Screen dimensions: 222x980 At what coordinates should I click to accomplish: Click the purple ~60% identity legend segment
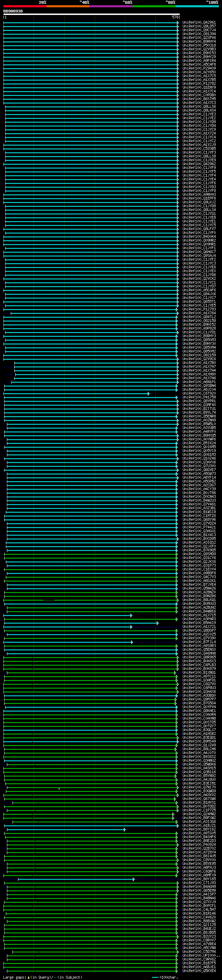tap(111, 6)
